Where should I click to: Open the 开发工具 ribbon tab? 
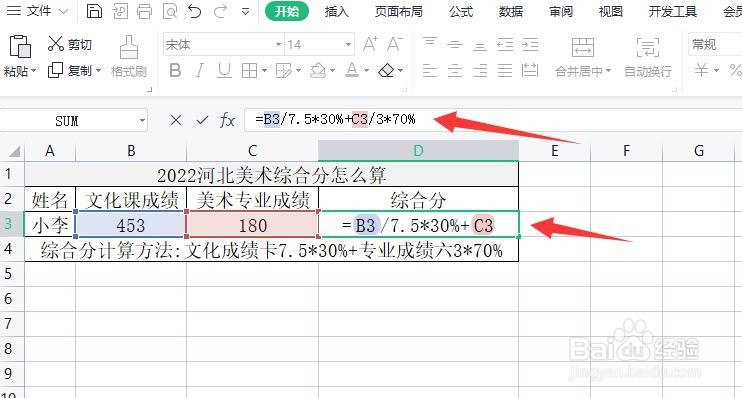point(672,11)
